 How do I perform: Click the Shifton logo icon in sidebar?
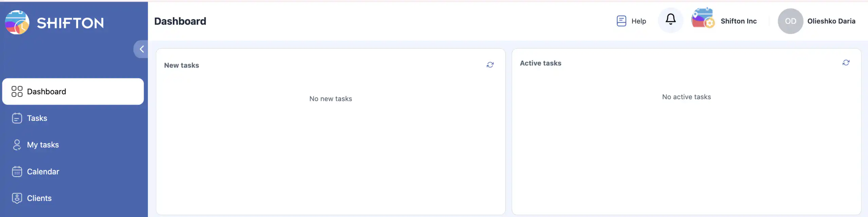click(x=17, y=22)
